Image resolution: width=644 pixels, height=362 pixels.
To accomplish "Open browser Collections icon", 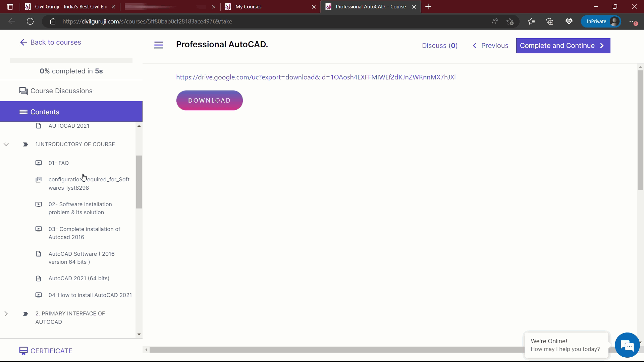I will [550, 21].
